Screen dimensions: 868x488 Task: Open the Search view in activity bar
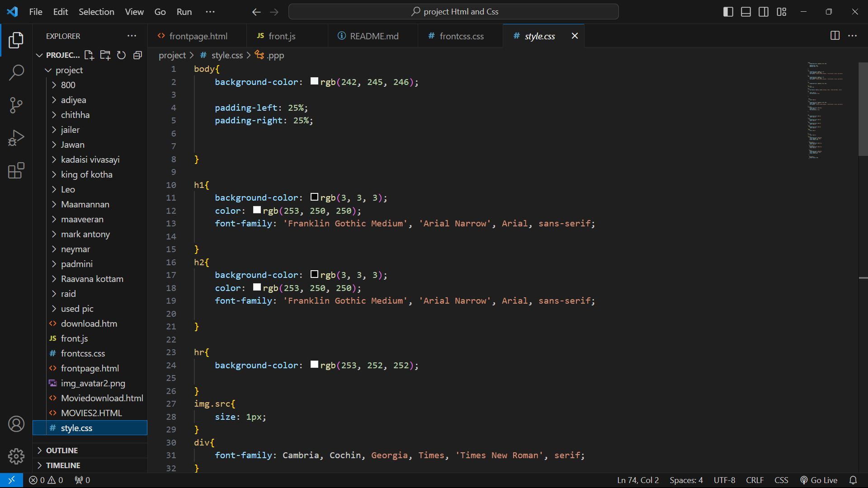[x=16, y=72]
